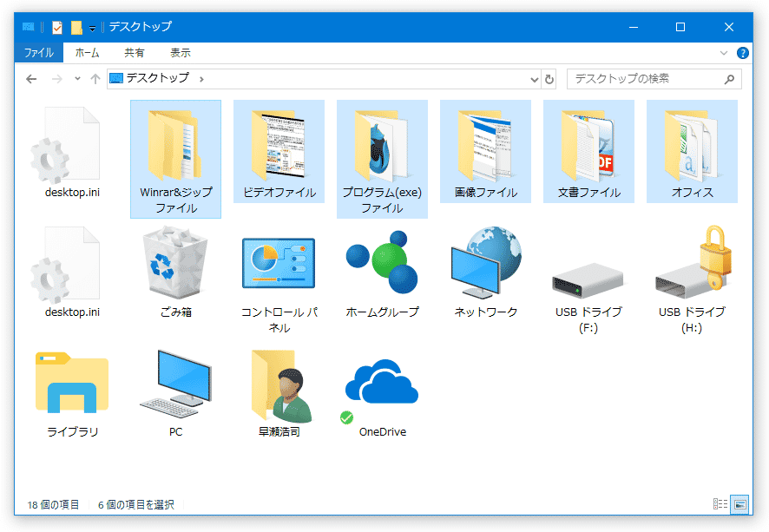Select the ホームグループ icon
769x532 pixels.
382,262
